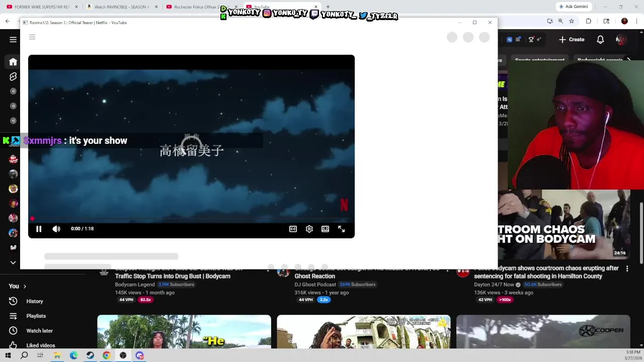
Task: Open Chrome from taskbar
Action: point(107,355)
